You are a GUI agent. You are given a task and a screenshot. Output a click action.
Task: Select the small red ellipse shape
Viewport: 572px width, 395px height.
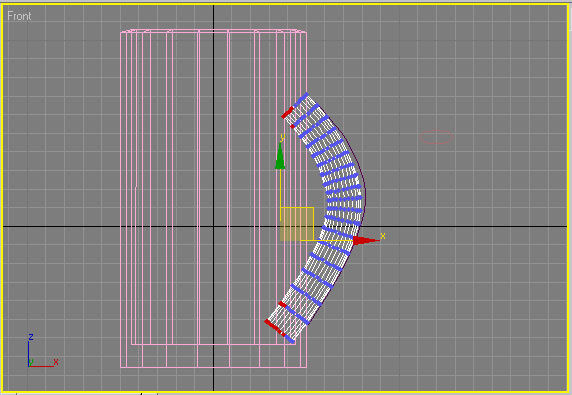pyautogui.click(x=436, y=137)
